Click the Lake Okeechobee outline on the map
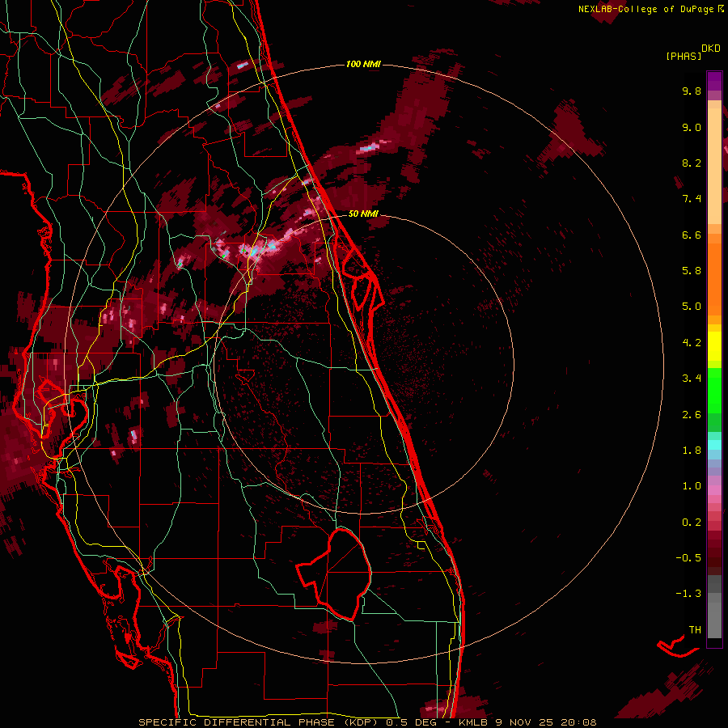The image size is (728, 728). pyautogui.click(x=335, y=574)
